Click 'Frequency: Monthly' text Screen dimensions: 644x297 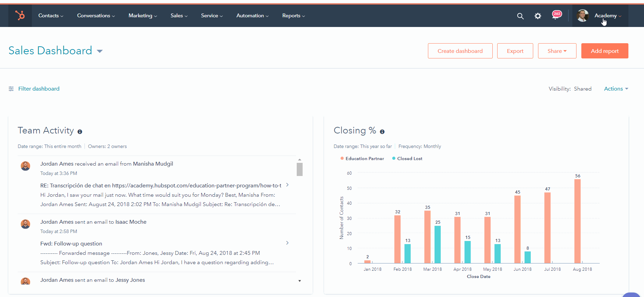coord(420,146)
